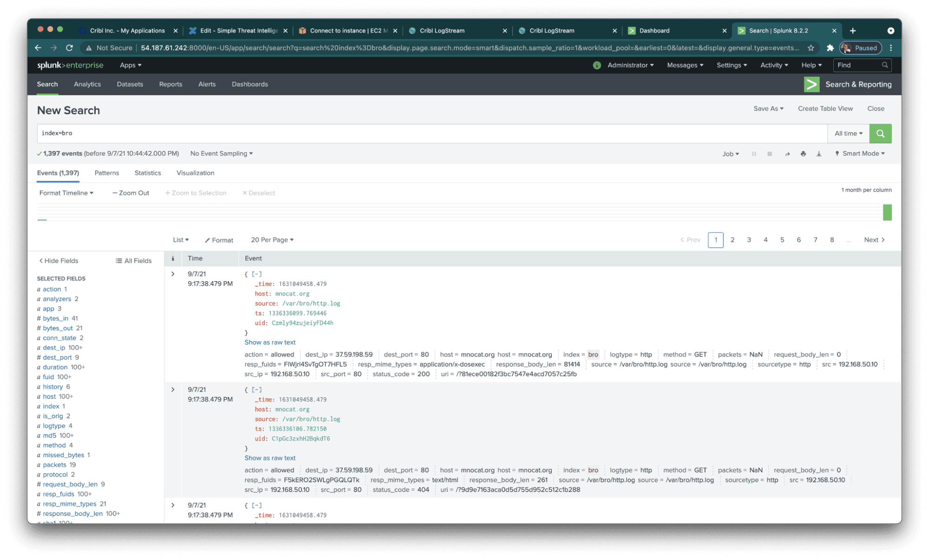Click the share job arrow icon
This screenshot has height=560, width=929.
click(x=787, y=154)
